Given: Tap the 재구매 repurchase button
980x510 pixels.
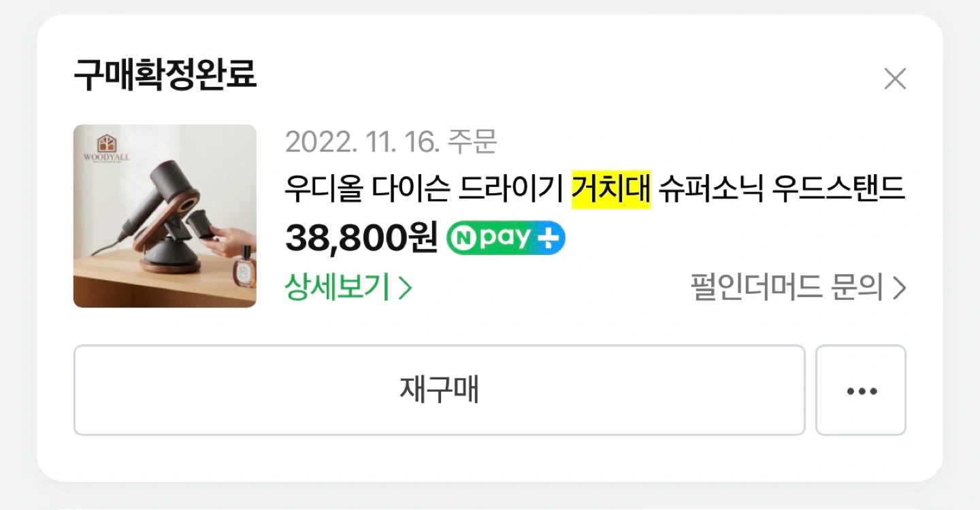Looking at the screenshot, I should [439, 390].
